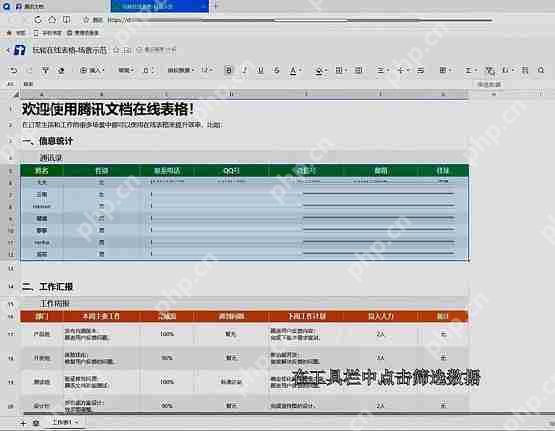Click the undo arrow in toolbar
Viewport: 555px width, 431px height.
13,70
